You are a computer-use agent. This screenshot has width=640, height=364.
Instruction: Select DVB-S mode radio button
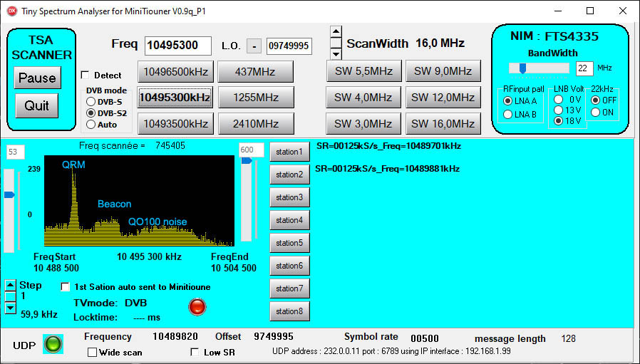coord(91,102)
